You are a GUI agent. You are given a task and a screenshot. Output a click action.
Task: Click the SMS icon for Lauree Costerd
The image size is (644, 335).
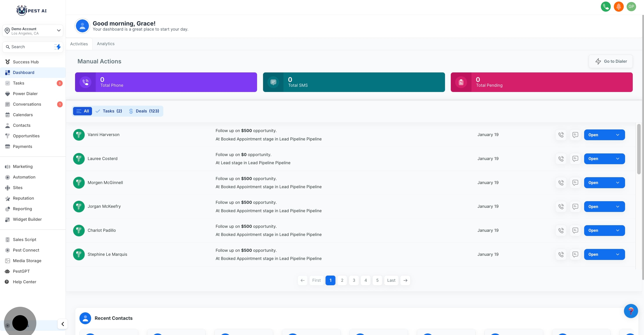pos(575,159)
